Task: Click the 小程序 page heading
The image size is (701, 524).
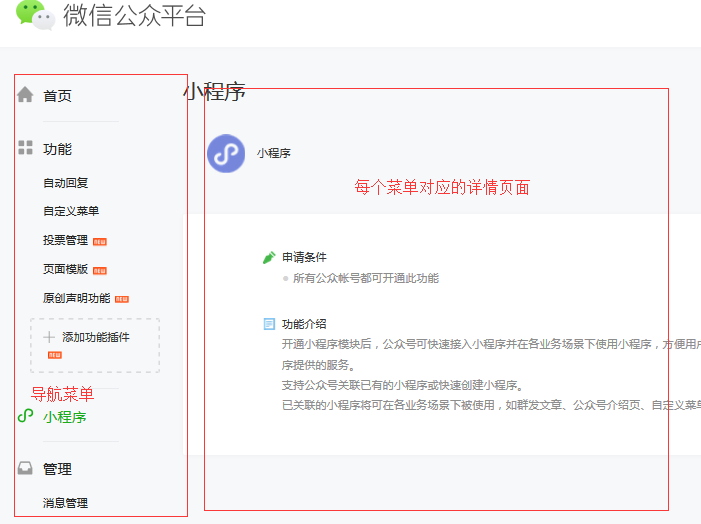Action: pyautogui.click(x=215, y=92)
